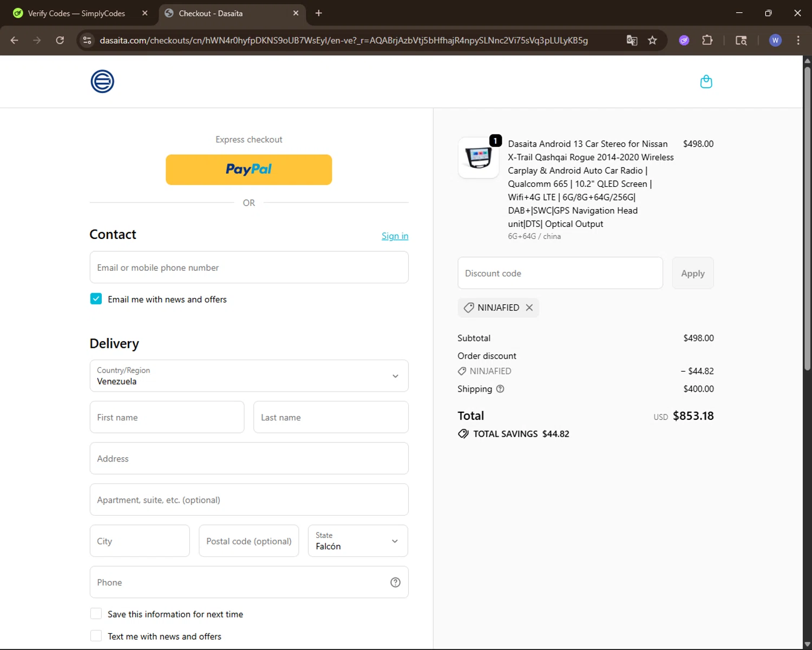Image resolution: width=812 pixels, height=650 pixels.
Task: Click the TOTAL SAVINGS $44.82 text
Action: (x=521, y=434)
